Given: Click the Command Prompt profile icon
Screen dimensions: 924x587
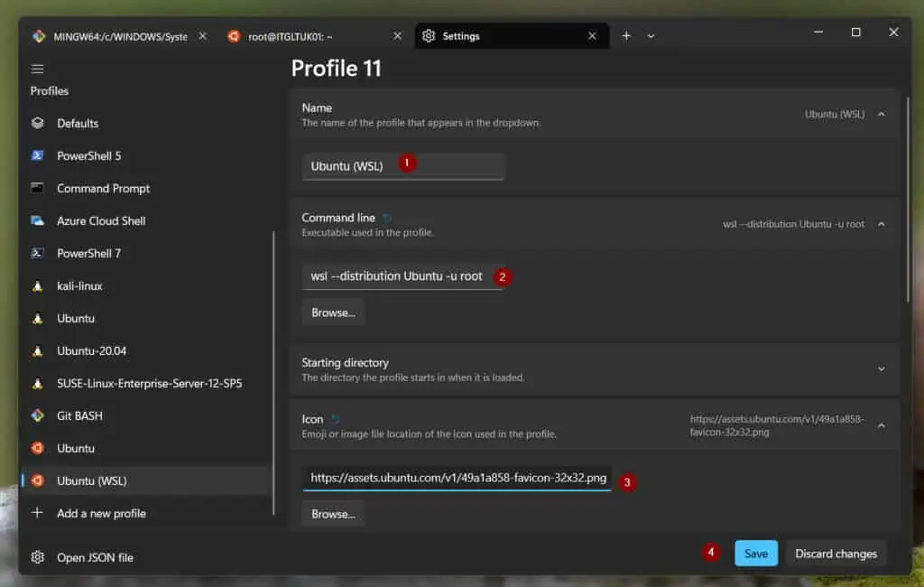Looking at the screenshot, I should click(38, 188).
